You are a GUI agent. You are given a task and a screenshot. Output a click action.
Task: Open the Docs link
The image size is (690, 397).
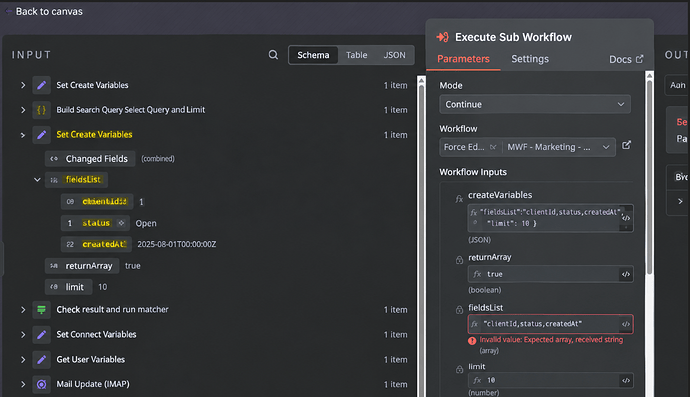[x=626, y=59]
